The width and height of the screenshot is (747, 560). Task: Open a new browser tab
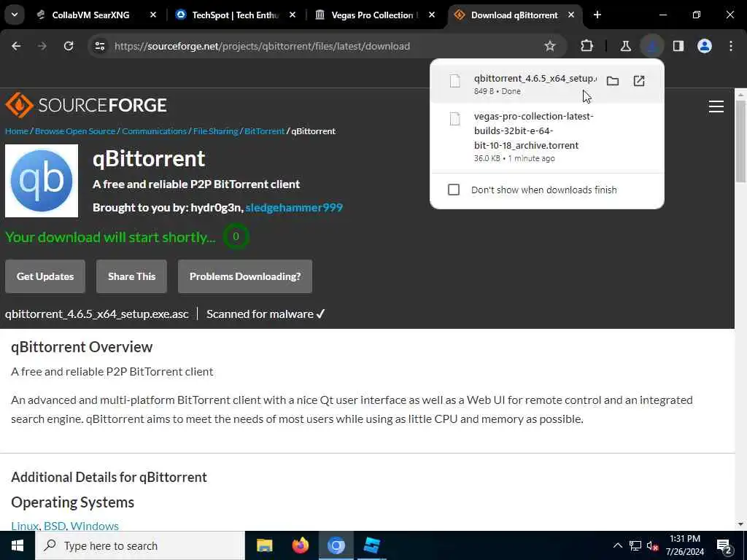click(x=597, y=15)
